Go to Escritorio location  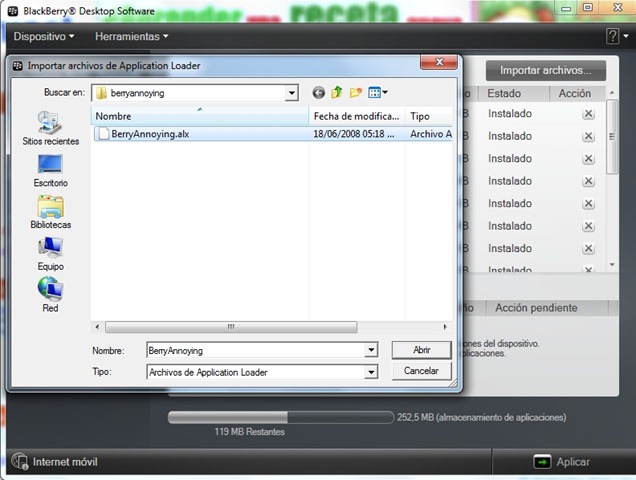click(x=50, y=171)
